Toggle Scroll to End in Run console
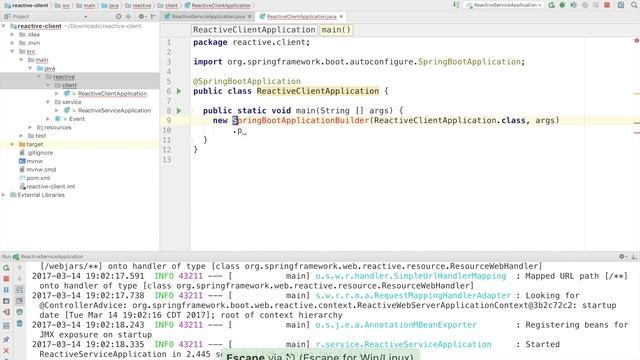Viewport: 640px width, 360px height. point(19,301)
